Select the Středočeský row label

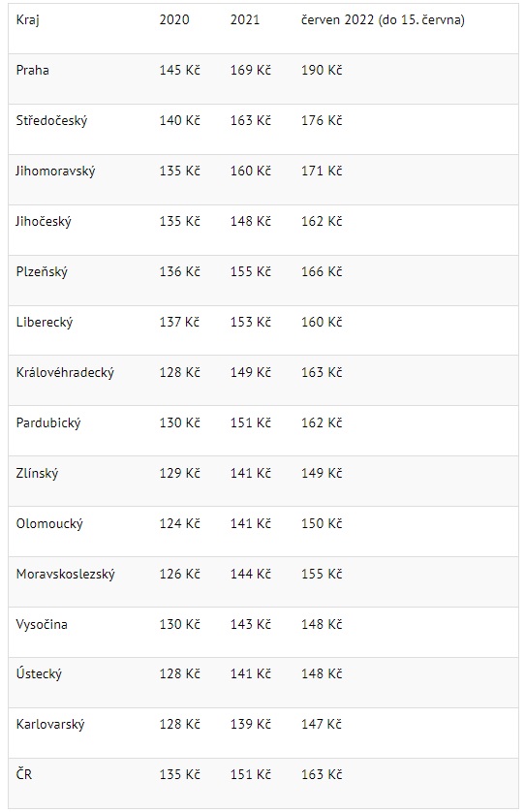pyautogui.click(x=51, y=121)
